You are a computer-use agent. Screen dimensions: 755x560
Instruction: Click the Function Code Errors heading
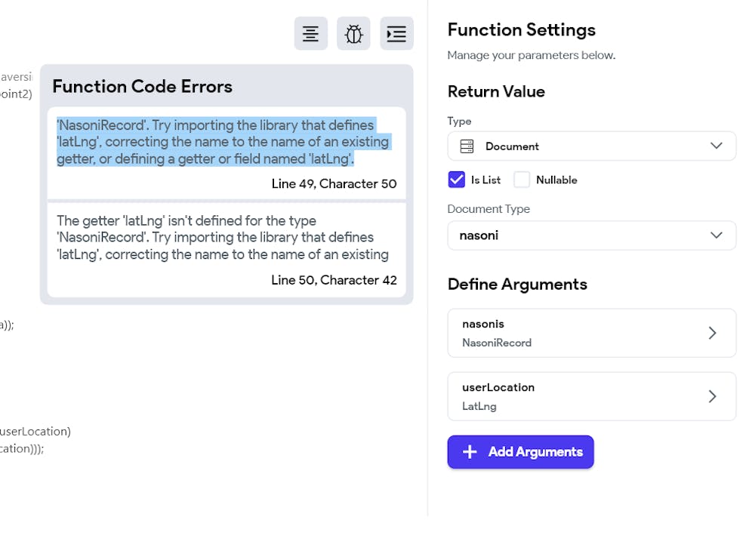tap(142, 87)
